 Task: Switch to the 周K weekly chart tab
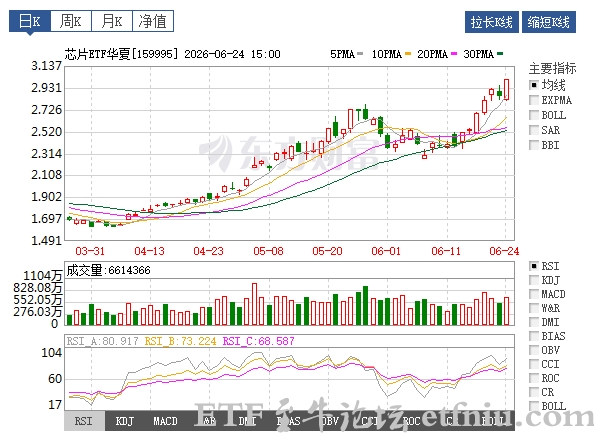(x=71, y=21)
